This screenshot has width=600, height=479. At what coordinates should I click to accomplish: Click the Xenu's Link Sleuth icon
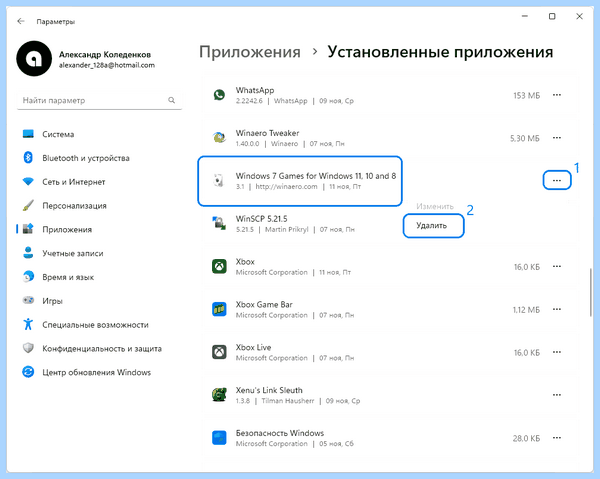pyautogui.click(x=219, y=395)
